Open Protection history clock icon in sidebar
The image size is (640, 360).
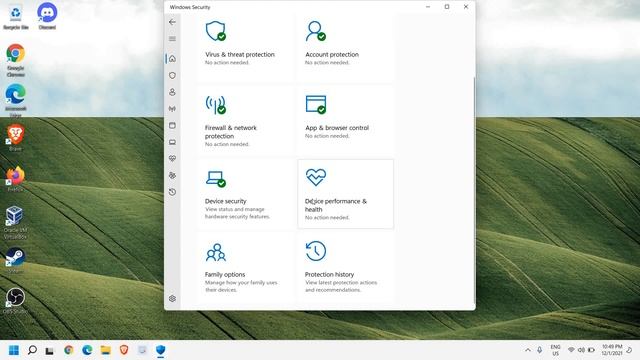(172, 192)
